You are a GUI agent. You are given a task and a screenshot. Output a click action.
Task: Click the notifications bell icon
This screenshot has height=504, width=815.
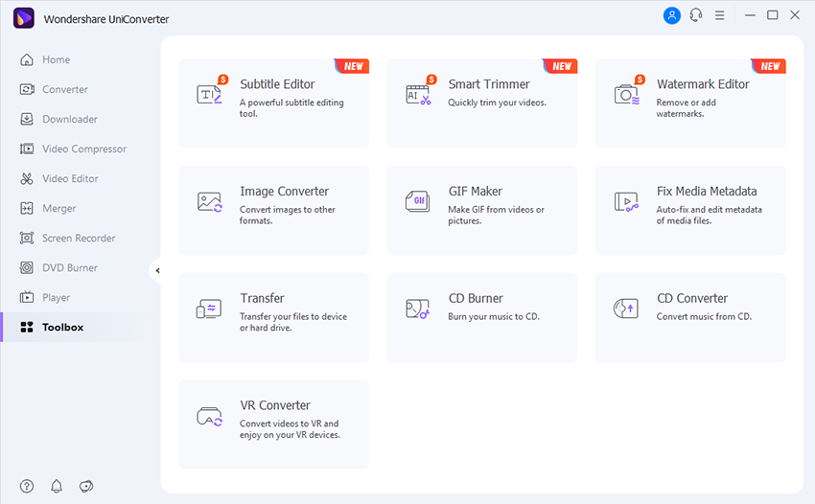[x=57, y=486]
